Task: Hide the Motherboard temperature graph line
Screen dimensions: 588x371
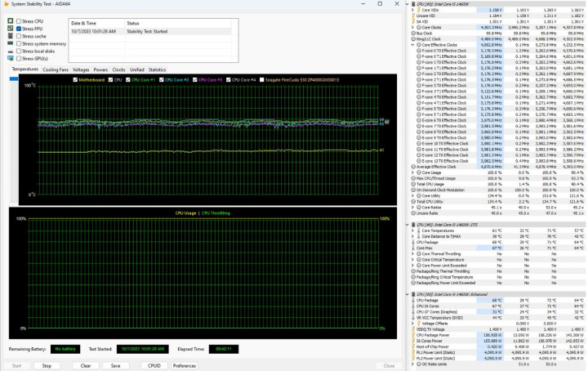Action: coord(76,80)
